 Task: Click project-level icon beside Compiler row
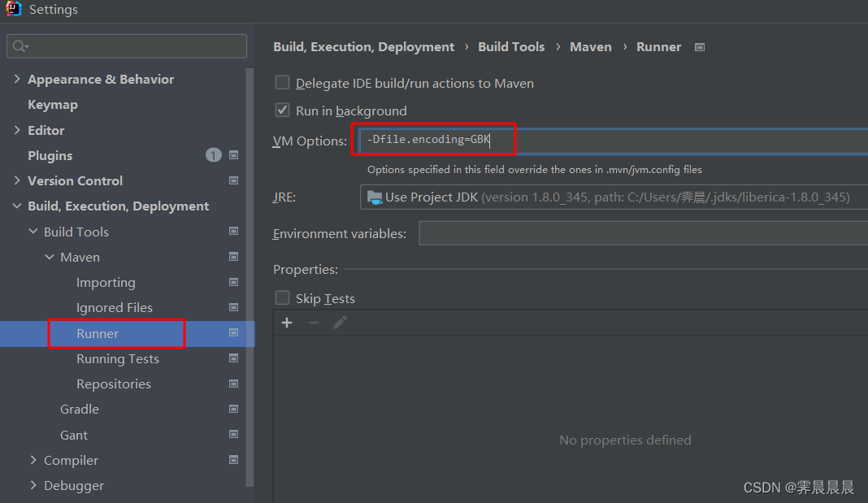[233, 460]
